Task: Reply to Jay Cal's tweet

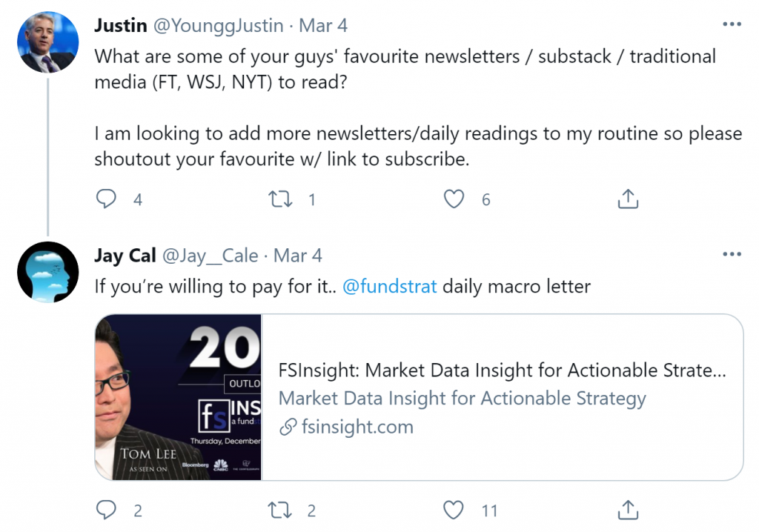Action: (106, 510)
